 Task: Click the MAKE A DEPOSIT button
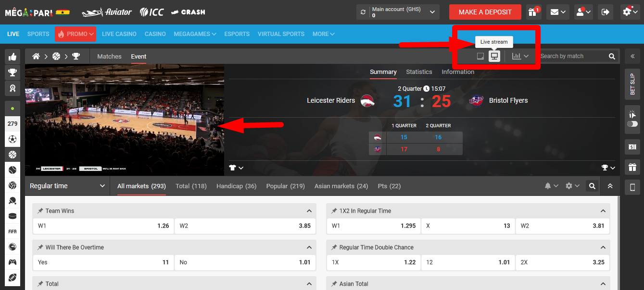pos(485,12)
